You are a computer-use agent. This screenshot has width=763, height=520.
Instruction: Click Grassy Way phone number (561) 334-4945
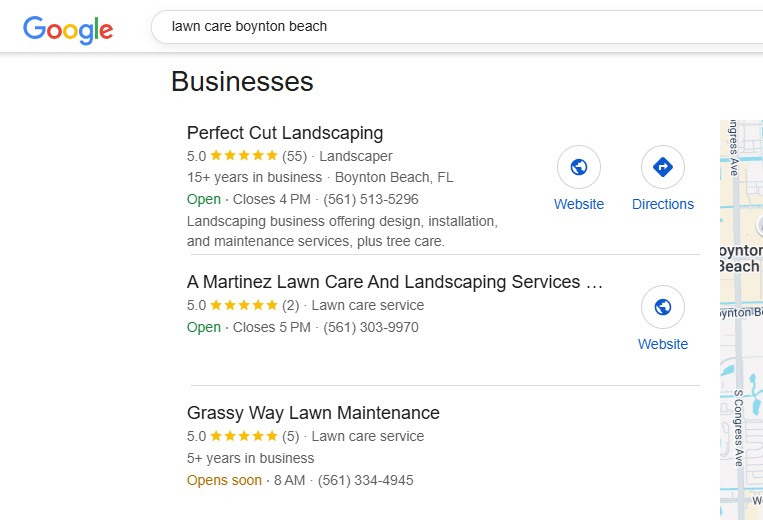click(x=366, y=480)
